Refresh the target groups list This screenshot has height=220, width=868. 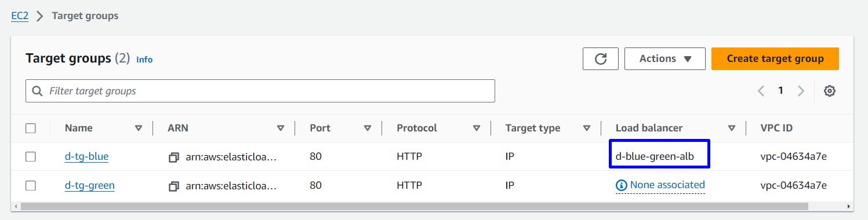click(601, 58)
